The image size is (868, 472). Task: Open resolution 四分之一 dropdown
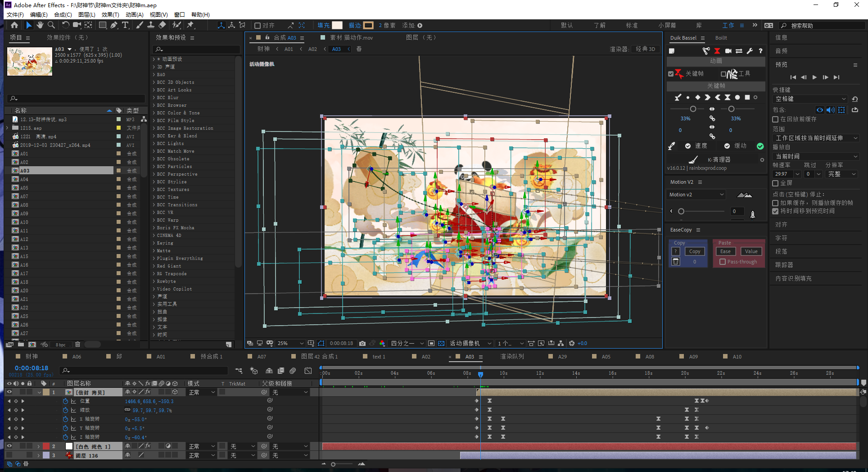pos(407,343)
